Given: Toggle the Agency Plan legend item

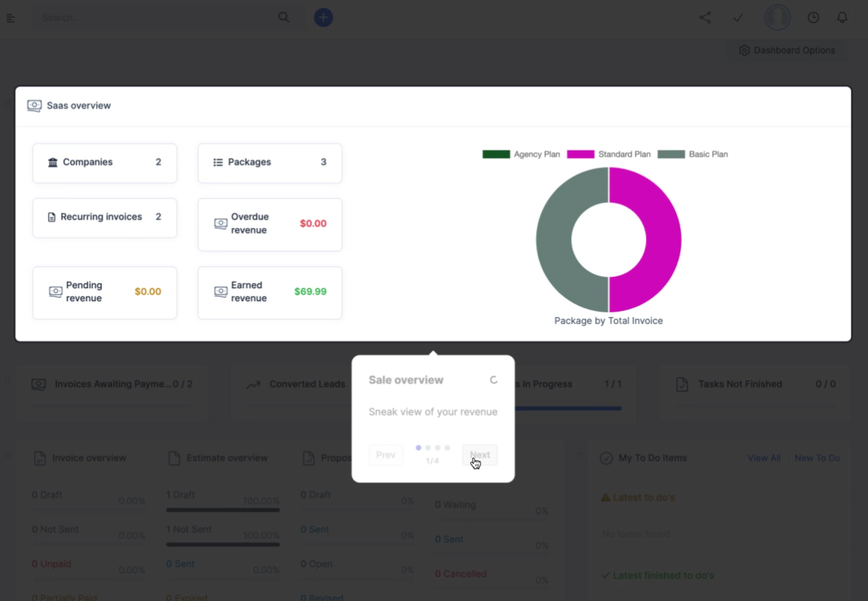Looking at the screenshot, I should pyautogui.click(x=537, y=154).
